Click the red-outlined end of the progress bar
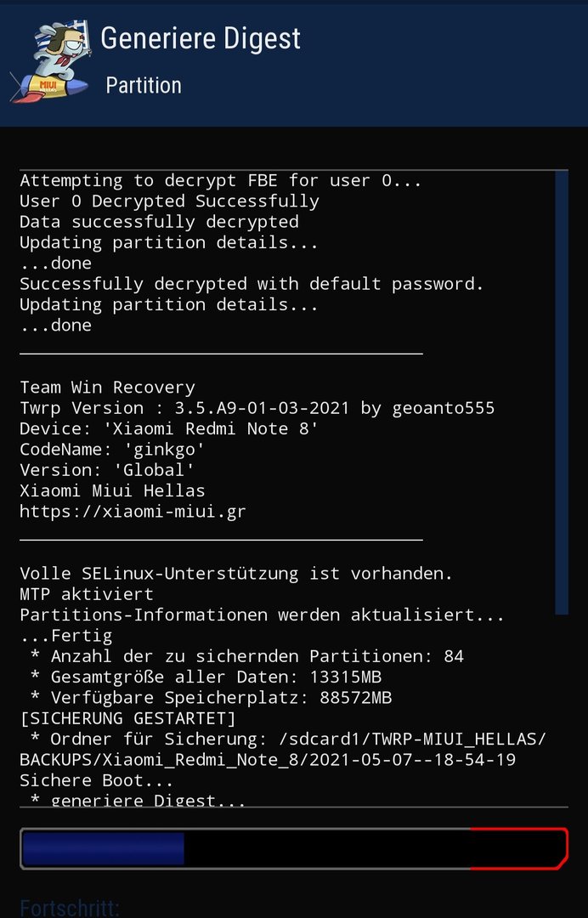588x918 pixels. tap(519, 849)
